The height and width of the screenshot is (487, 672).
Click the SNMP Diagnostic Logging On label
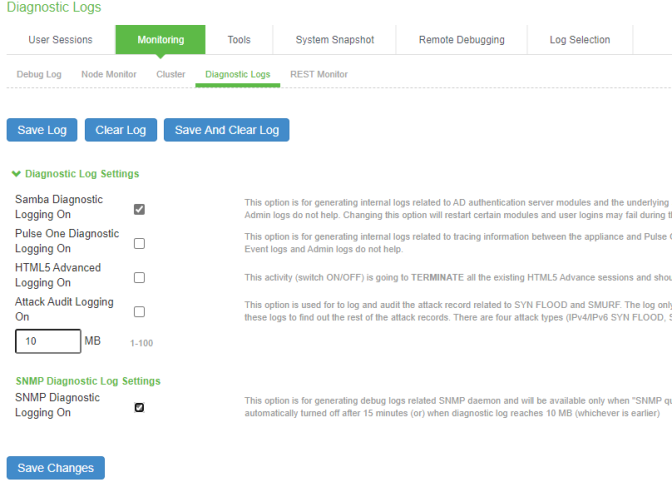(57, 405)
